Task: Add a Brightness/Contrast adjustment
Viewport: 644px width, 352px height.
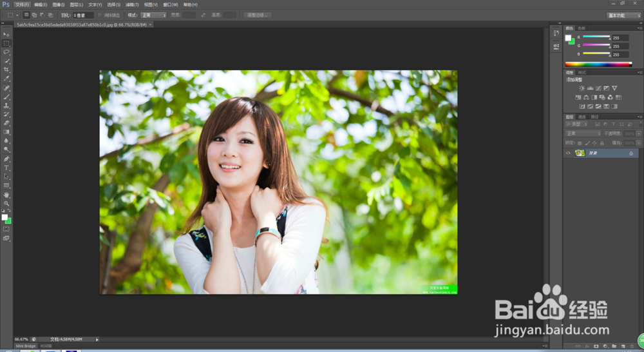Action: (x=582, y=88)
